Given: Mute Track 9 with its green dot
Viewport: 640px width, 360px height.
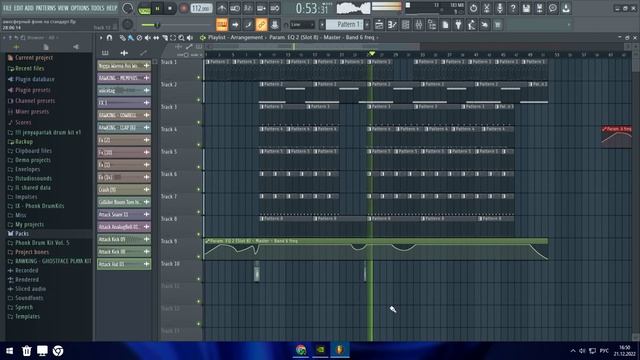Looking at the screenshot, I should 199,257.
